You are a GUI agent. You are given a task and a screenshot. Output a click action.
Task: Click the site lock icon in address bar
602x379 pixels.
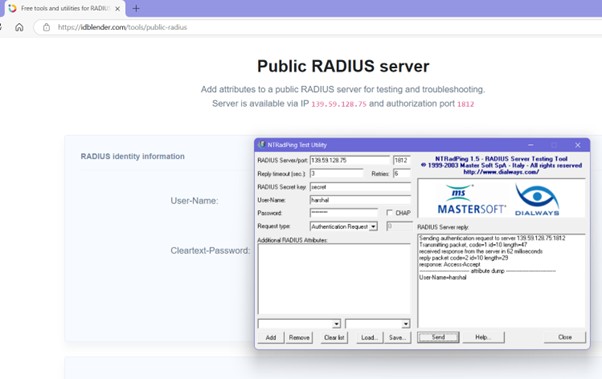click(x=46, y=27)
